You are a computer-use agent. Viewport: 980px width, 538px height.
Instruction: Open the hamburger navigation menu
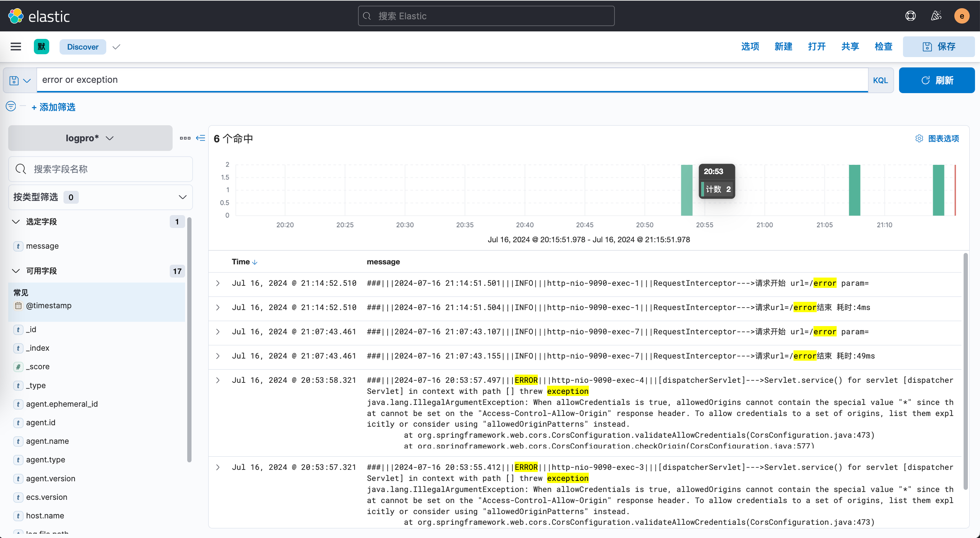point(16,47)
